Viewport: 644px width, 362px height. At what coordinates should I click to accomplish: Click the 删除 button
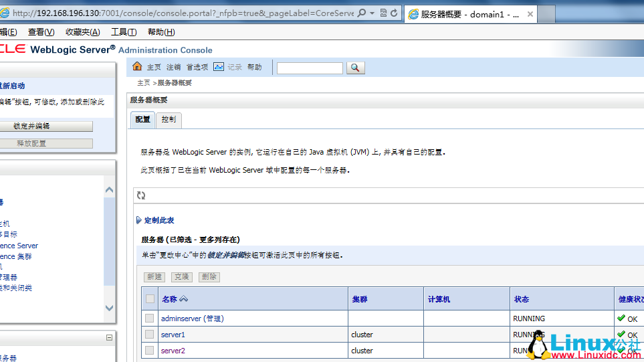[209, 277]
